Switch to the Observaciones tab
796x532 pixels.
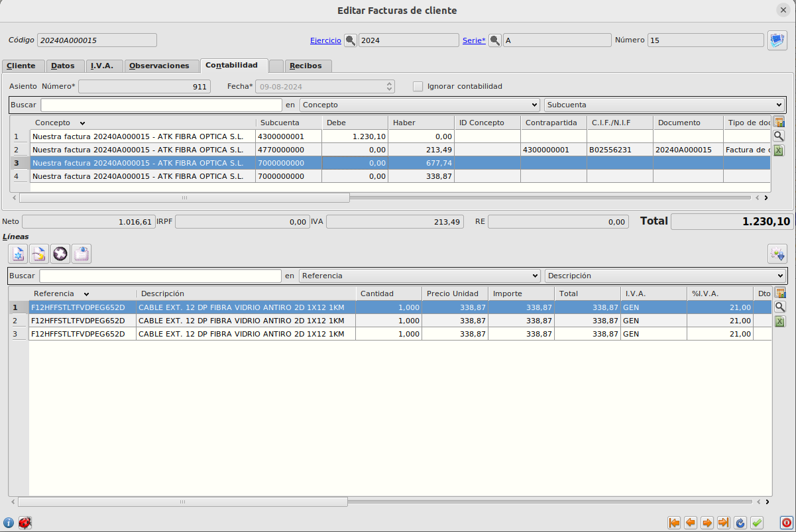click(x=162, y=66)
